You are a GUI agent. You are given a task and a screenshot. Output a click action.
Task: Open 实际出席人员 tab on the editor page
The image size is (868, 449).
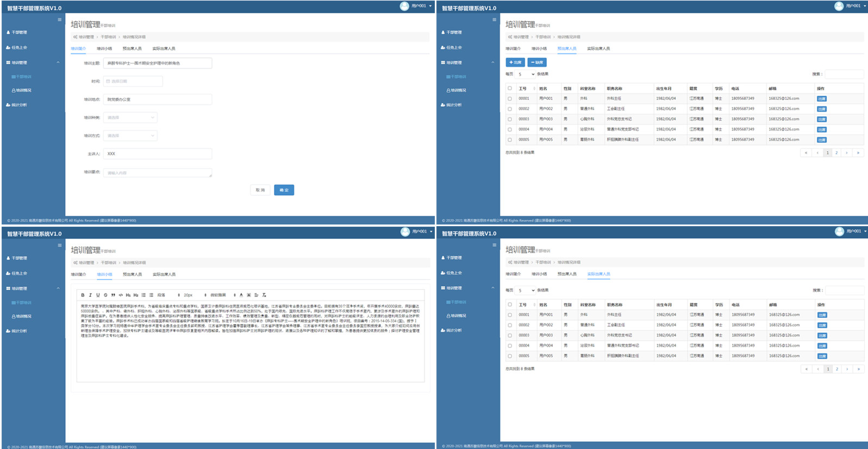[x=164, y=275]
